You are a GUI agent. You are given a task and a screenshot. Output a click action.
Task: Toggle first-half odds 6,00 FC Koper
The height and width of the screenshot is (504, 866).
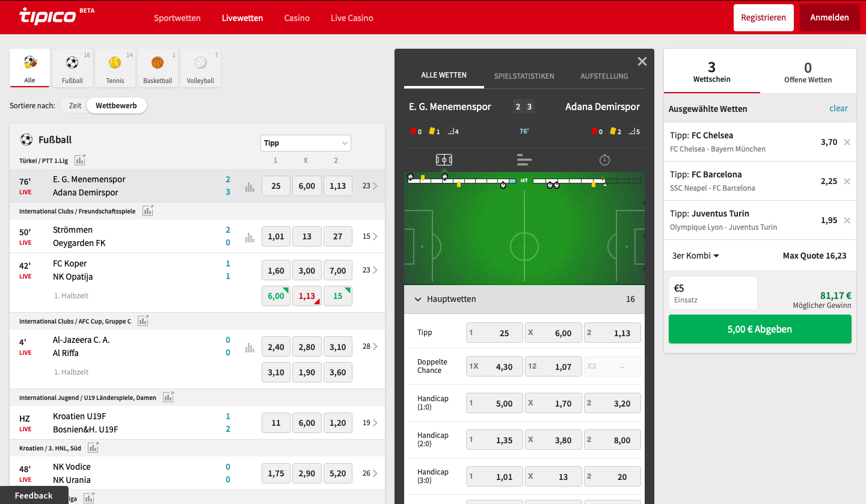point(276,296)
